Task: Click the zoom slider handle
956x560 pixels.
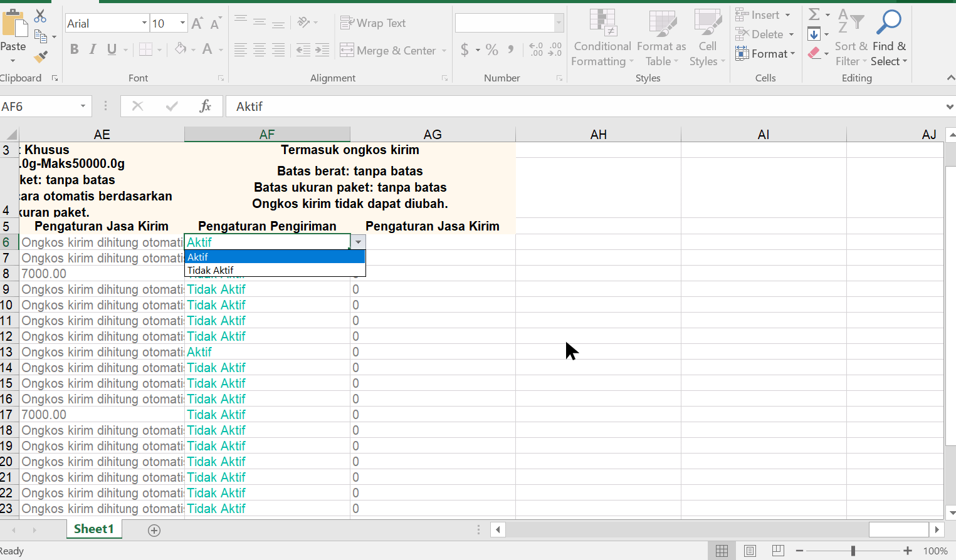Action: [853, 551]
